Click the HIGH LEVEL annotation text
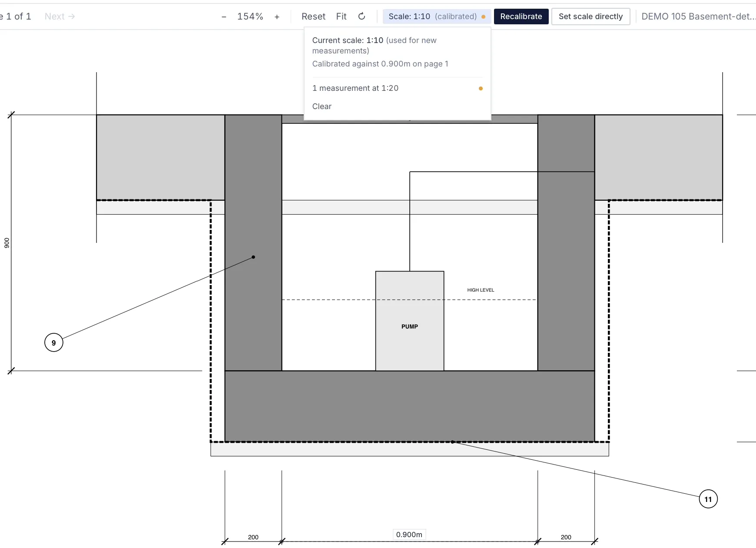 [481, 290]
